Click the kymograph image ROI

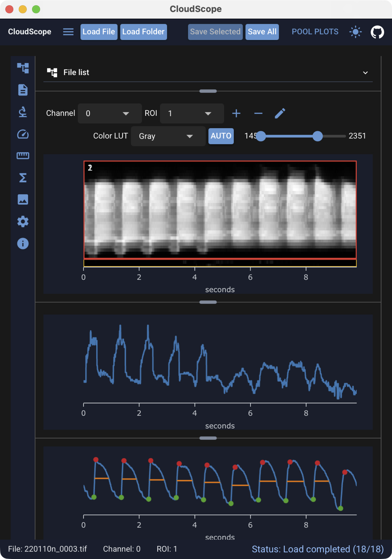[220, 210]
